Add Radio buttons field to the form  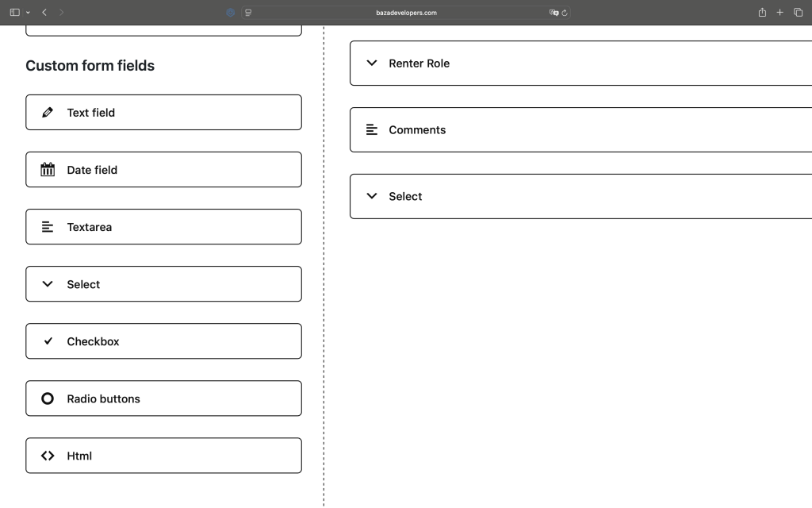tap(163, 398)
